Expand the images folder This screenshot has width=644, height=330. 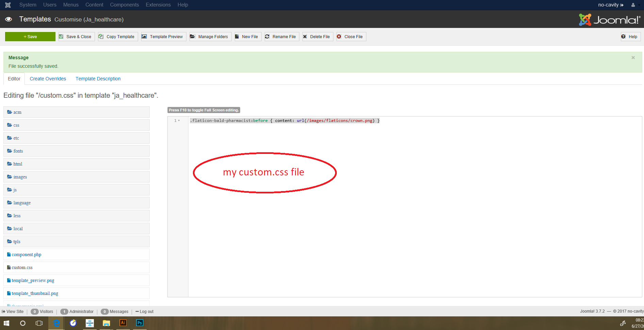click(x=77, y=177)
